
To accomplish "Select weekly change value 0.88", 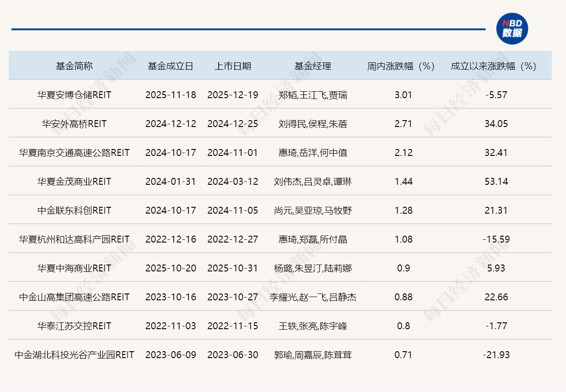I will point(403,297).
